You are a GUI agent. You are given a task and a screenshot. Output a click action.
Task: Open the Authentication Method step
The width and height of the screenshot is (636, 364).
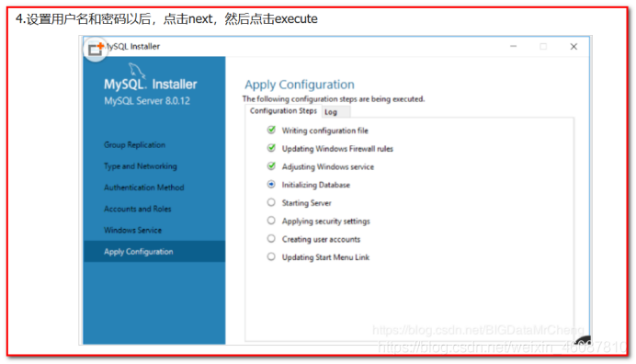(144, 188)
